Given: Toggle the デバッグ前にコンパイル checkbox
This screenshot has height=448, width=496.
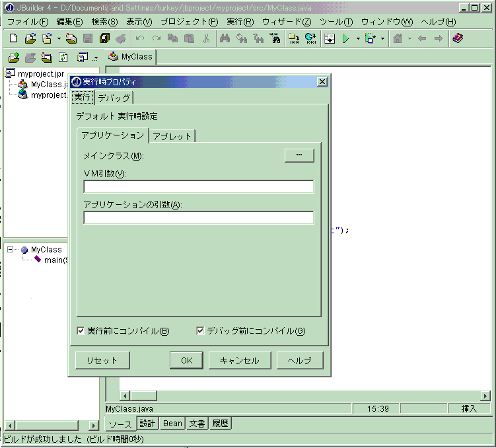Looking at the screenshot, I should click(201, 330).
